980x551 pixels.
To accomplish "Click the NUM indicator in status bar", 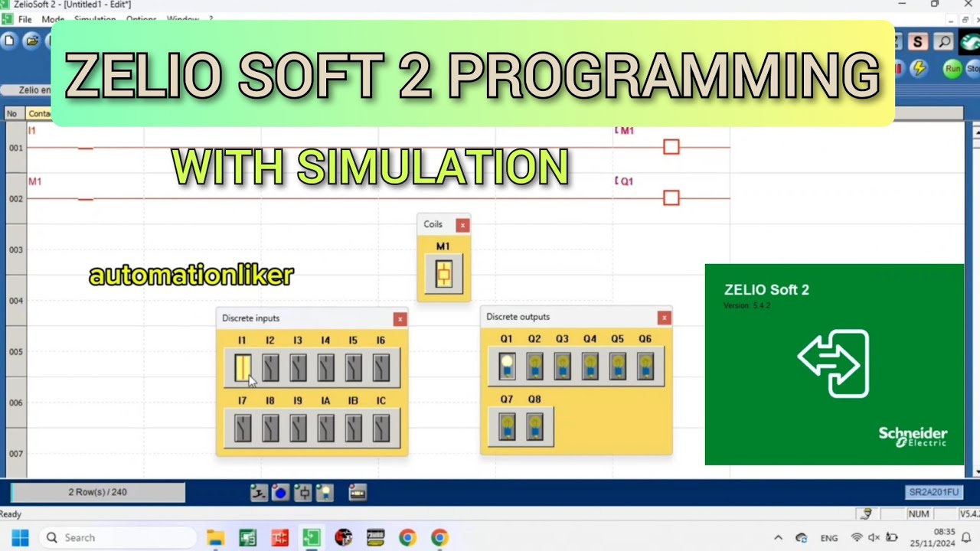I will click(x=919, y=514).
